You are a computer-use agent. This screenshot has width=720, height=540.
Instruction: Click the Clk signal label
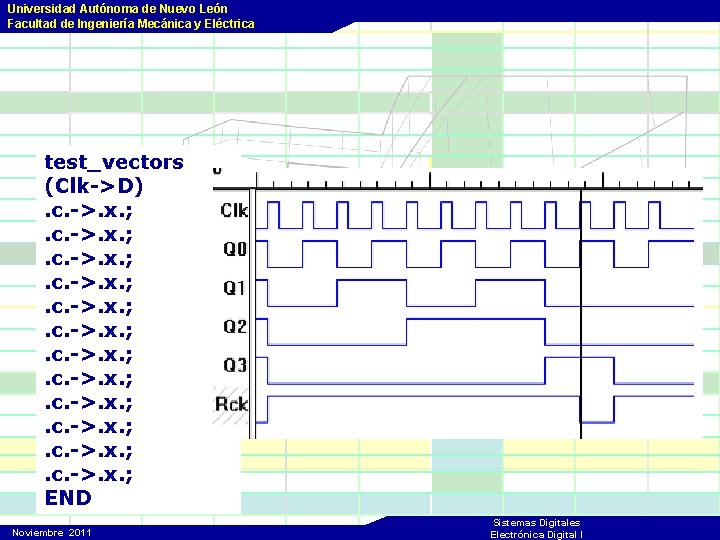[x=234, y=210]
